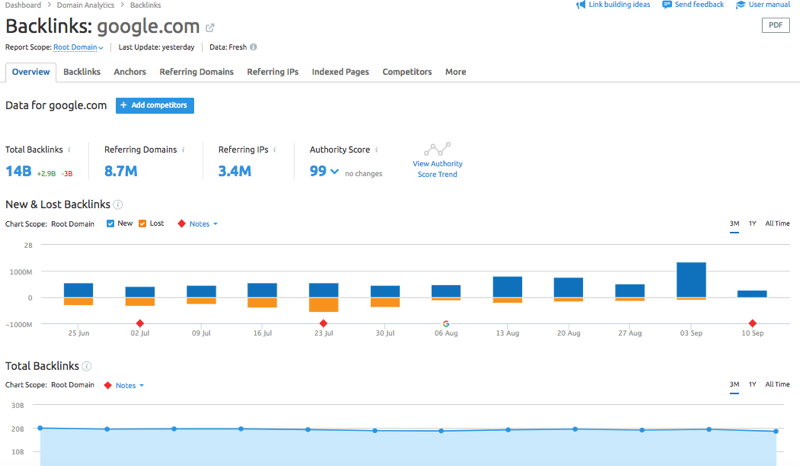Click info icon next to Data: Fresh
The image size is (800, 466).
[253, 47]
